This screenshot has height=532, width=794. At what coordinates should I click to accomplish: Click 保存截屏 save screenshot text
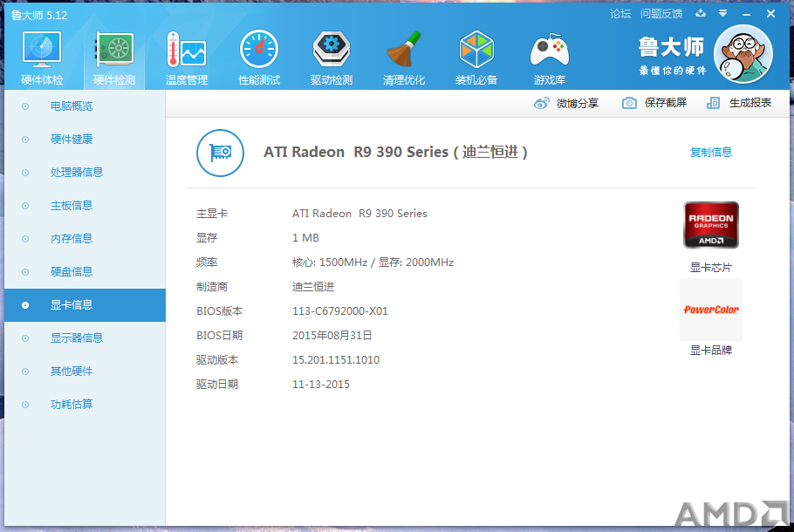click(x=666, y=103)
